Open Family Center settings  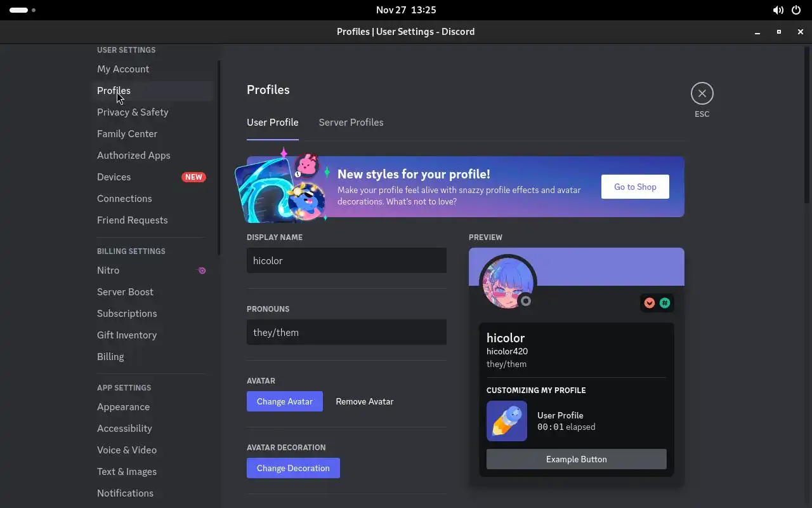tap(151, 134)
